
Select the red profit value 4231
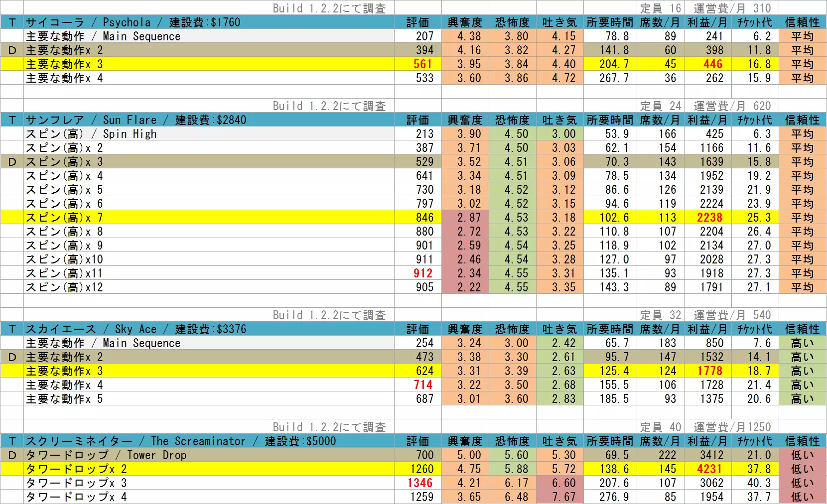coord(709,469)
